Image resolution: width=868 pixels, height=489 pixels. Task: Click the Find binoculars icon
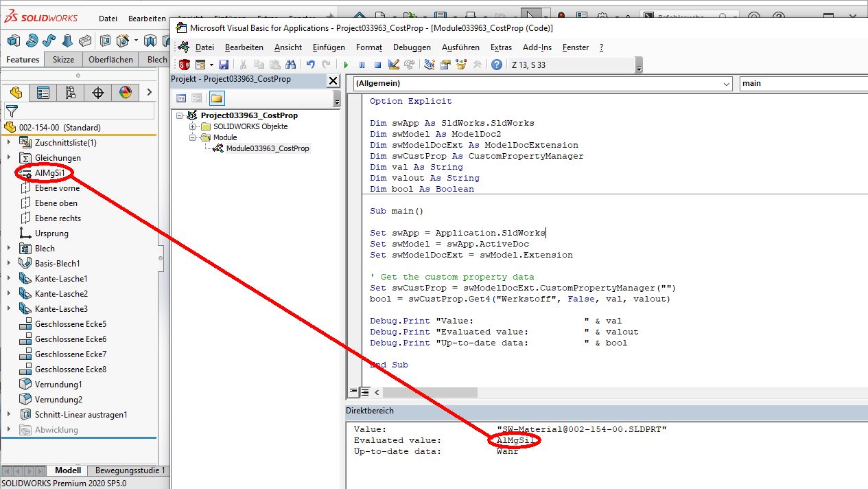[290, 65]
